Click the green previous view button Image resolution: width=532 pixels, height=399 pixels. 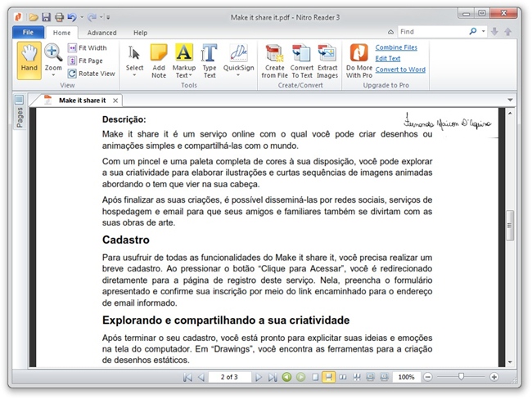286,377
